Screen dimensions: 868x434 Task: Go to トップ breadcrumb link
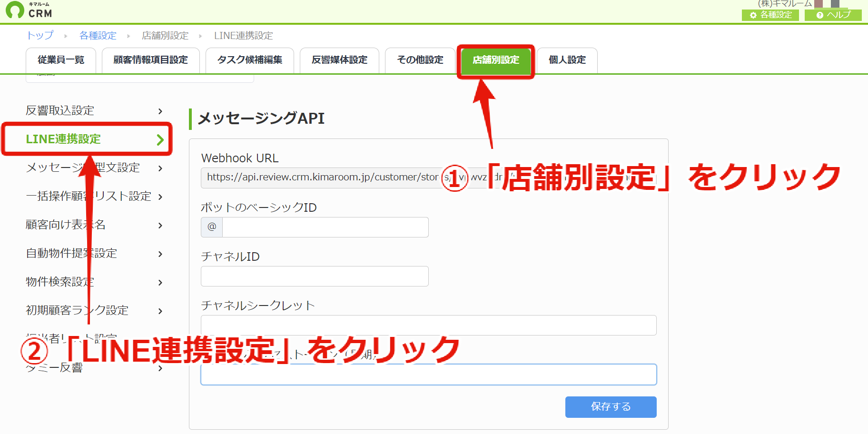(x=40, y=36)
